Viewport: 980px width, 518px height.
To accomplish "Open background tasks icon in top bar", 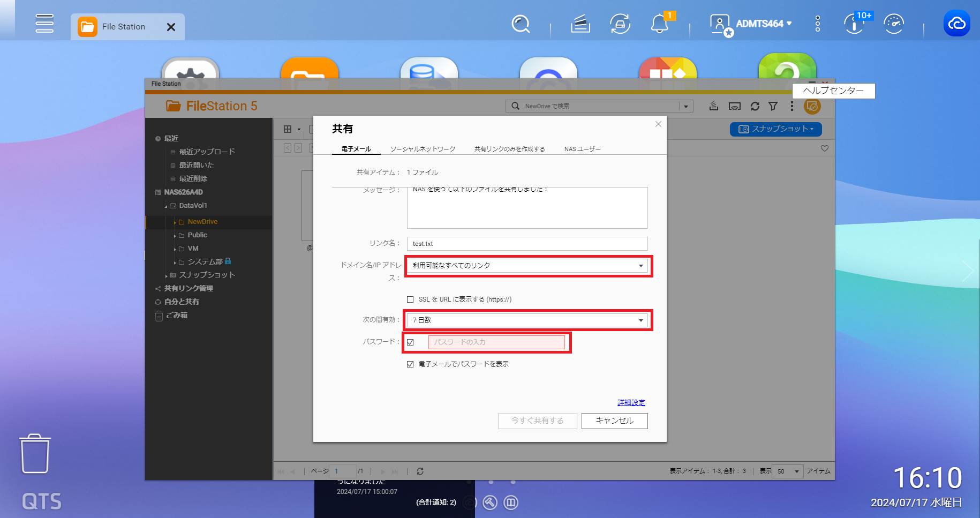I will (581, 24).
